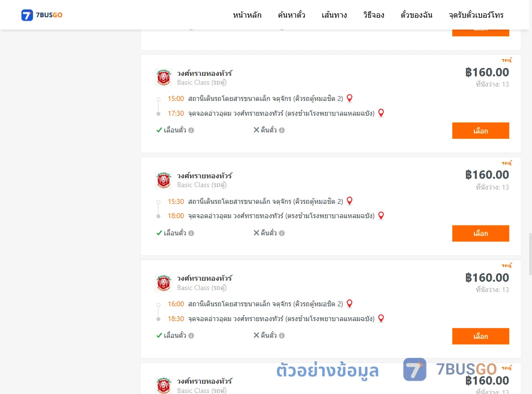Open map pin for 16:00 departure station
532x394 pixels.
tap(349, 304)
